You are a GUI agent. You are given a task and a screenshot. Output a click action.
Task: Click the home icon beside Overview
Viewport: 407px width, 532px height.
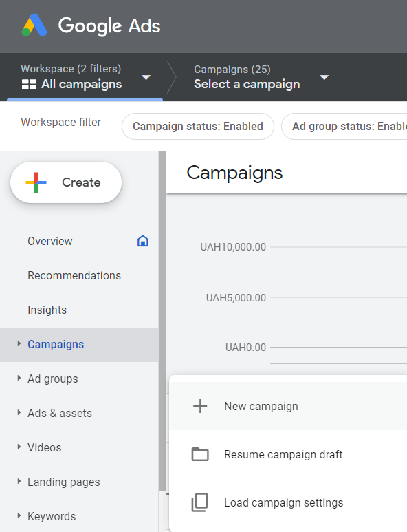point(143,241)
